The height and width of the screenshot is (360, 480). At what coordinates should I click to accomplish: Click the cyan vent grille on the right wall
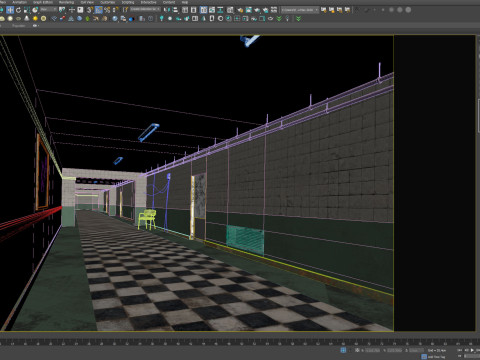click(x=245, y=240)
